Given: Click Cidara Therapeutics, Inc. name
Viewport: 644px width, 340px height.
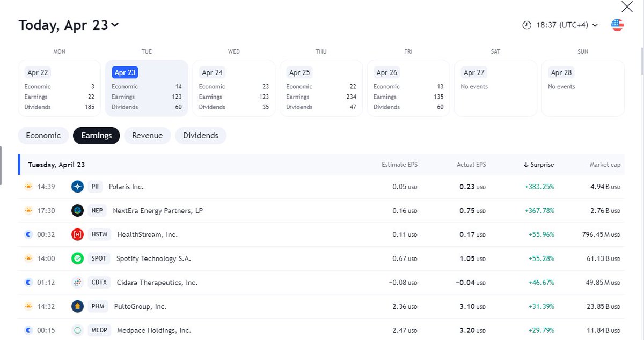Looking at the screenshot, I should [x=157, y=283].
